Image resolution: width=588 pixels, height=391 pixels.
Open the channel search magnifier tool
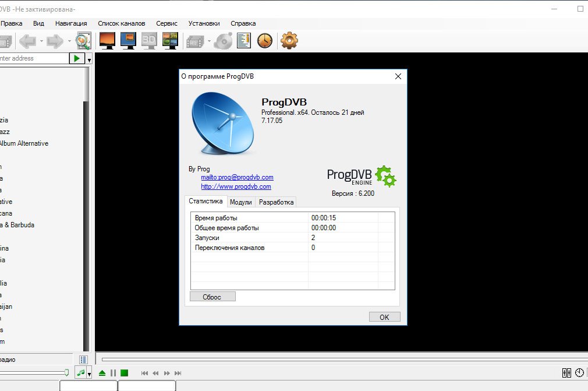tap(83, 41)
